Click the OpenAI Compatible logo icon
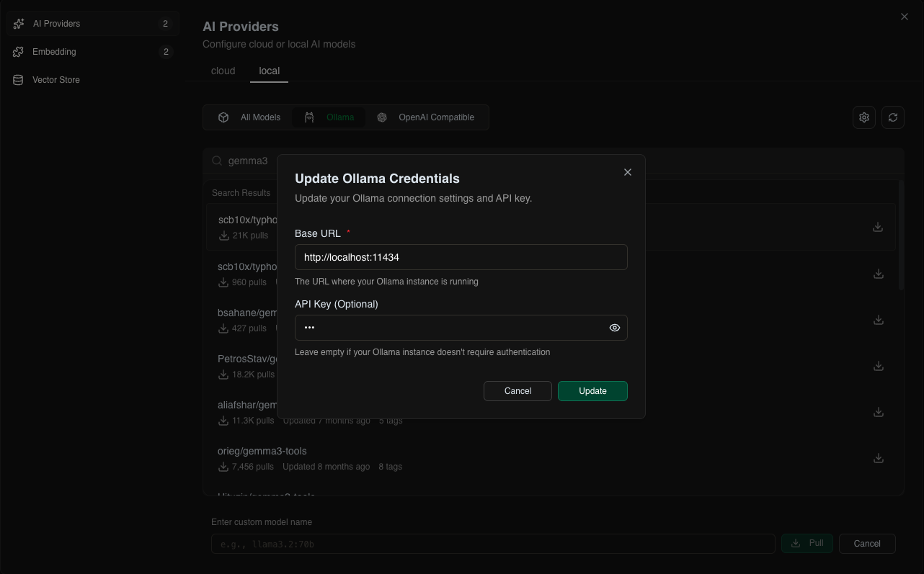This screenshot has height=574, width=924. pos(382,117)
